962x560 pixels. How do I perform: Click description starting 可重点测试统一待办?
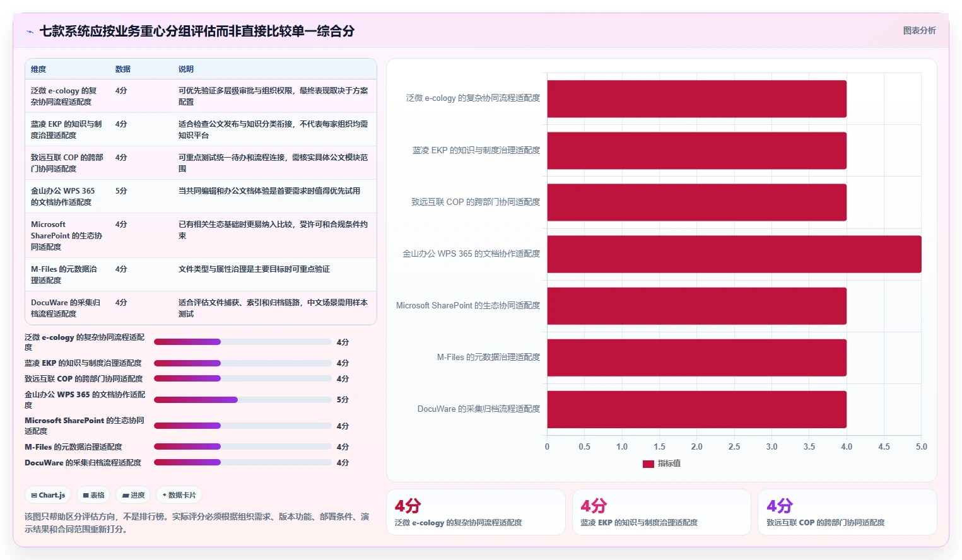click(273, 163)
